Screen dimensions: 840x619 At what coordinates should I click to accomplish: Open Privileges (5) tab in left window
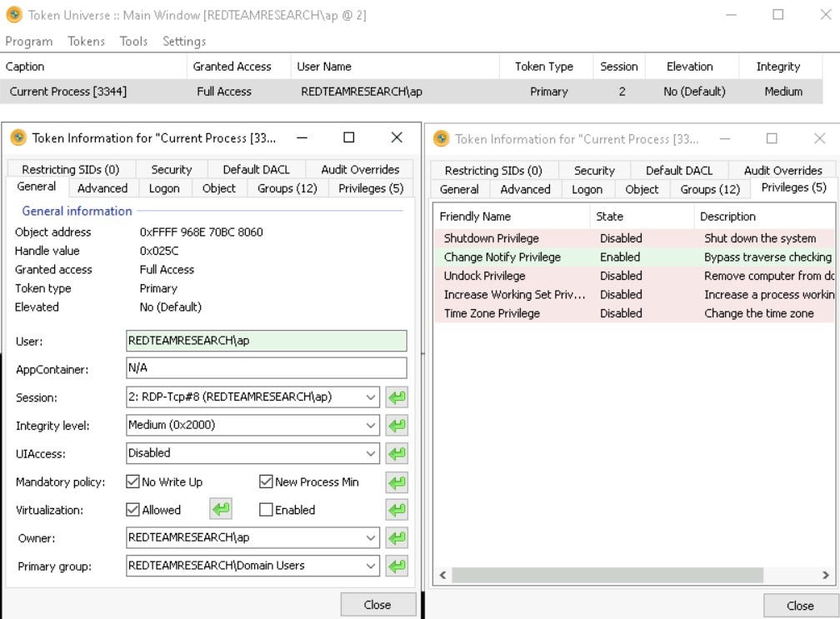(x=371, y=188)
